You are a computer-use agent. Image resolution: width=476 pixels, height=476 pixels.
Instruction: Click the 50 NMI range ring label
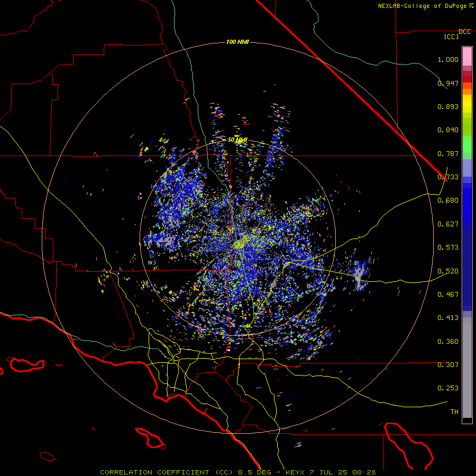tap(237, 140)
